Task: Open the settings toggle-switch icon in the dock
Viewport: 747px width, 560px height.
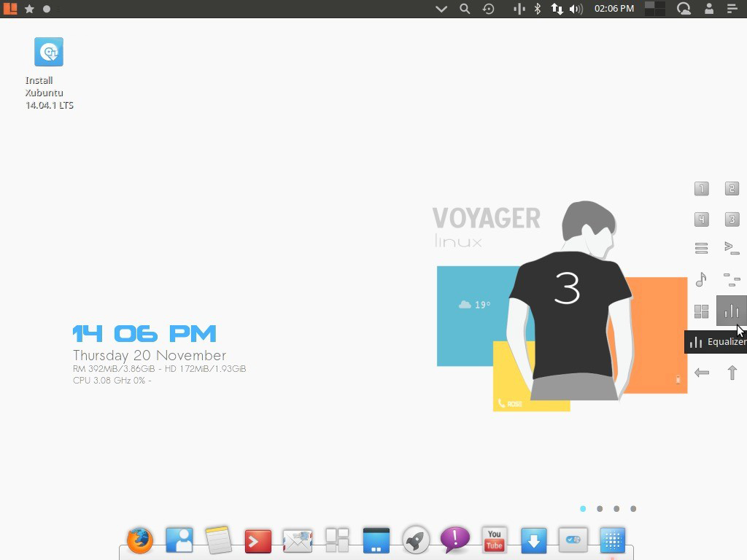Action: (x=573, y=540)
